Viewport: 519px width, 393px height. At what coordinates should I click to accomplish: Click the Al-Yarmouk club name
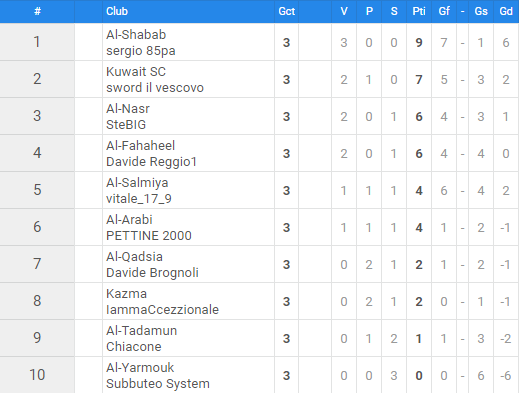click(x=140, y=368)
